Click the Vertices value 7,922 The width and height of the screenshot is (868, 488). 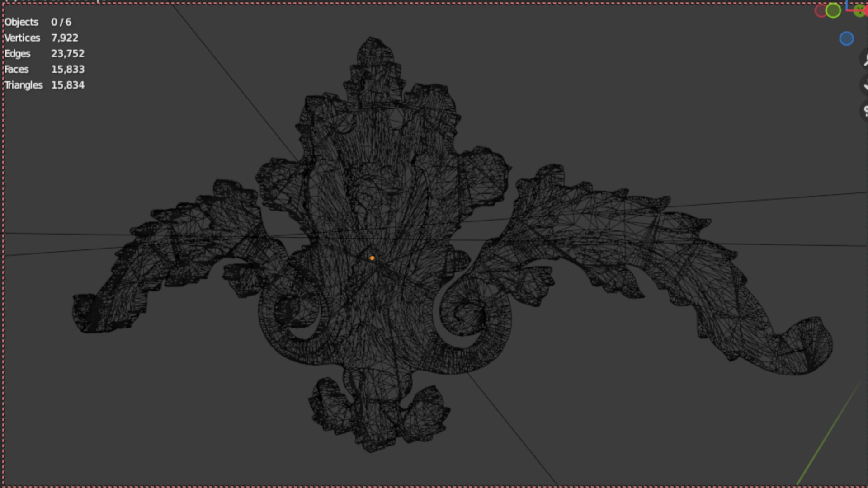click(x=65, y=38)
